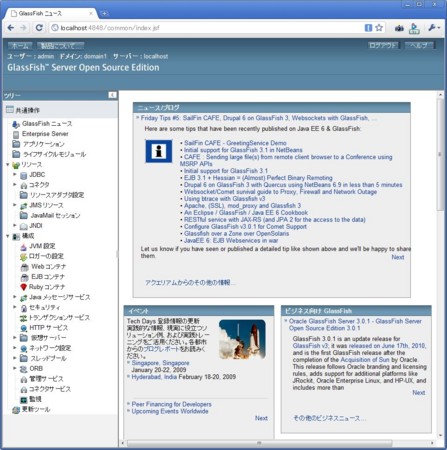Expand the スレッドプール node
The image size is (447, 450).
tap(15, 358)
